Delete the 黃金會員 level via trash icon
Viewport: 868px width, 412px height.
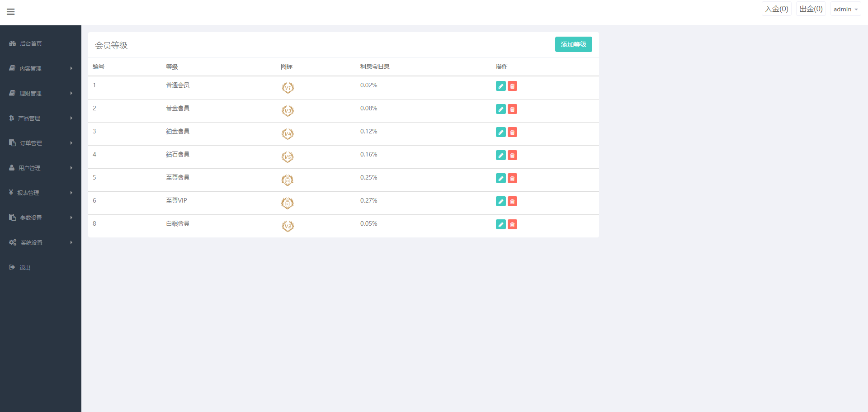pos(512,109)
